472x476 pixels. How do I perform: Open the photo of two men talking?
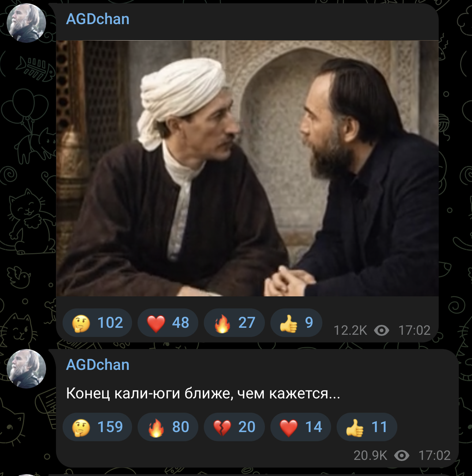pos(247,168)
